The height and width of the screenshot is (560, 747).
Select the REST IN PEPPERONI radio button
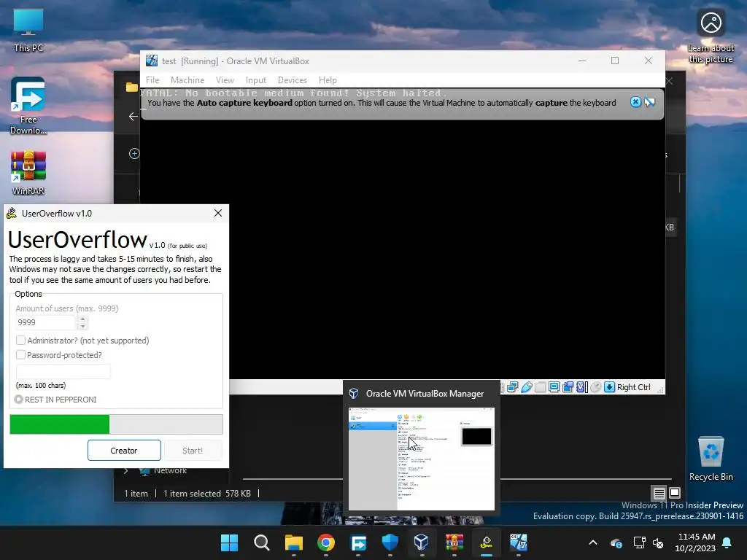tap(18, 400)
